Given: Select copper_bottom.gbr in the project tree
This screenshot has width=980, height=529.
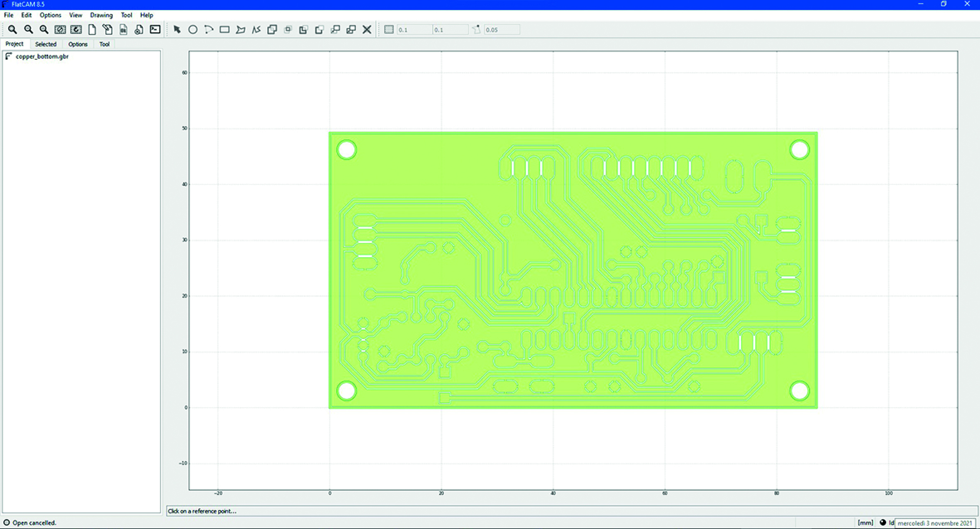Looking at the screenshot, I should point(41,56).
